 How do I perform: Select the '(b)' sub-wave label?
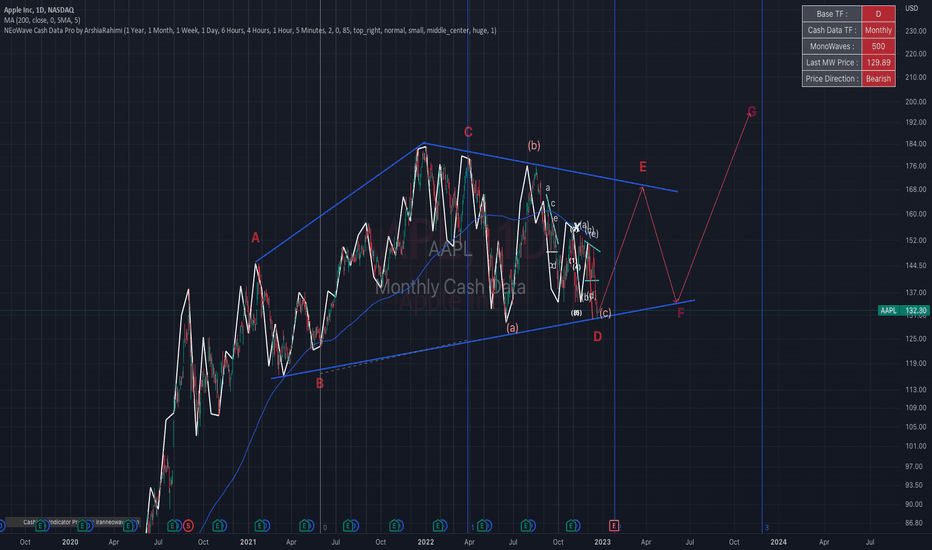point(534,146)
